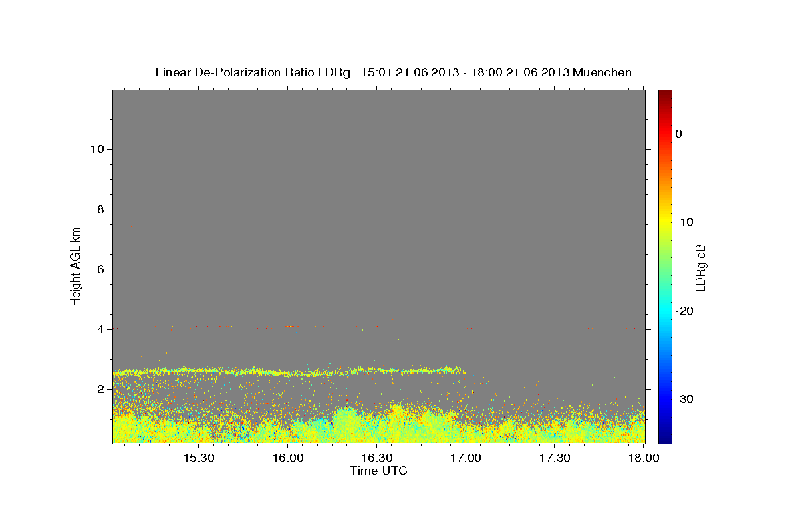Screen dimensions: 798x532
Task: Click the 16:30 time tick label
Action: click(x=376, y=458)
